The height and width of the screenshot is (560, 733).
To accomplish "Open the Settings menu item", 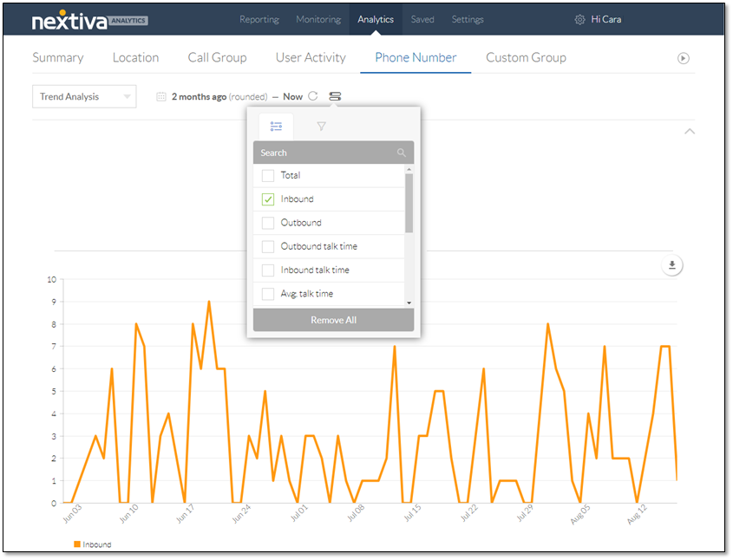I will [x=468, y=20].
